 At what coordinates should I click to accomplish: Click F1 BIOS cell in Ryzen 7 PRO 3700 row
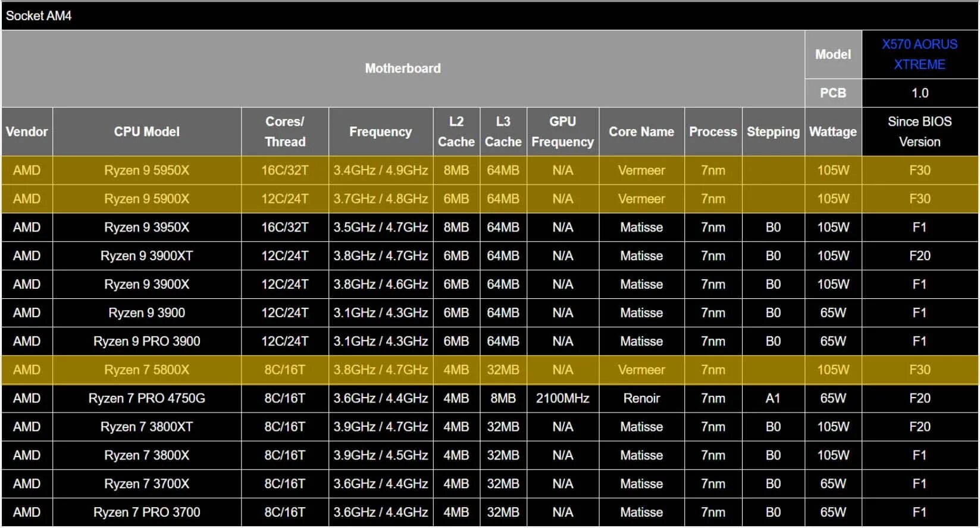[920, 513]
